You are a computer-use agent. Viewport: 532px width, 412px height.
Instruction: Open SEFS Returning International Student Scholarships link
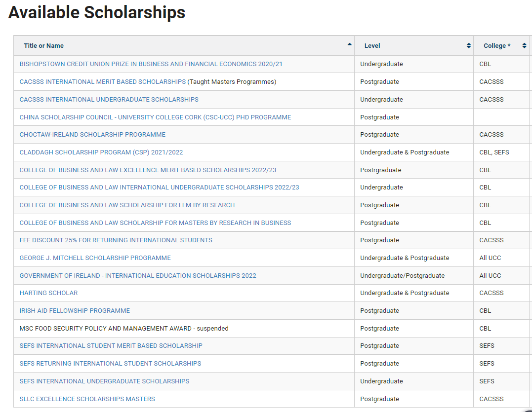(x=110, y=364)
